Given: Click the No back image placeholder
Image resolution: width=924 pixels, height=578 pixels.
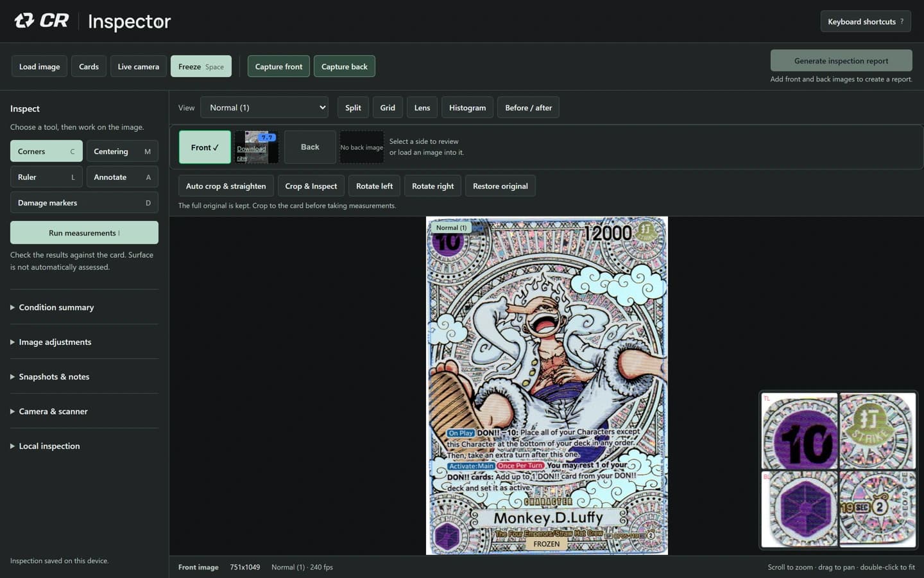Looking at the screenshot, I should coord(362,147).
